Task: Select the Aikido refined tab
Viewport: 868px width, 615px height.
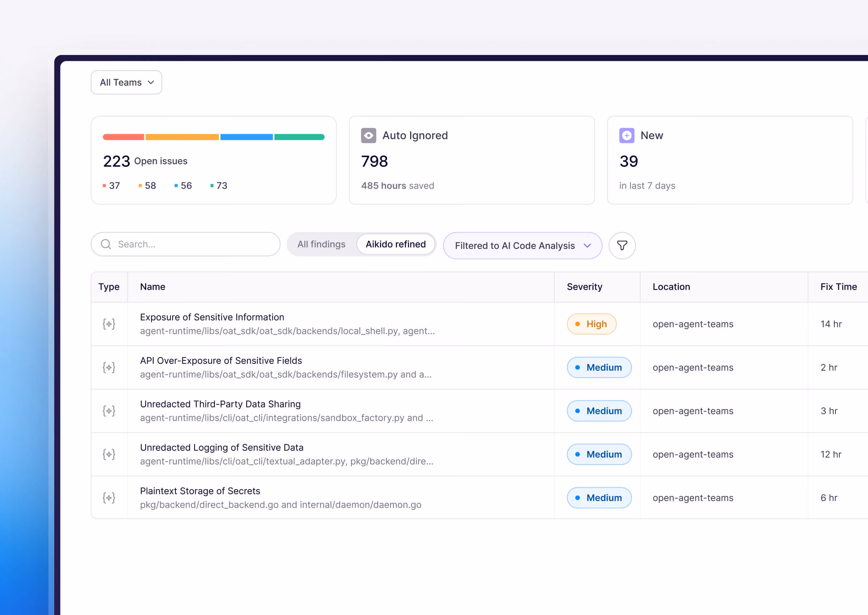Action: point(396,244)
